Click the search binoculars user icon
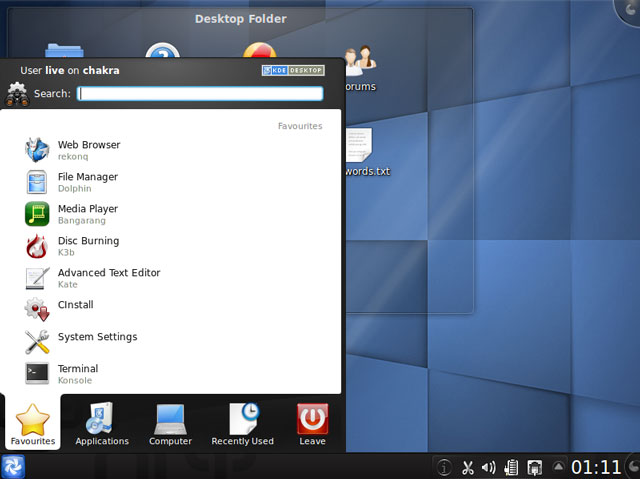Screen dimensions: 640x479 17,94
